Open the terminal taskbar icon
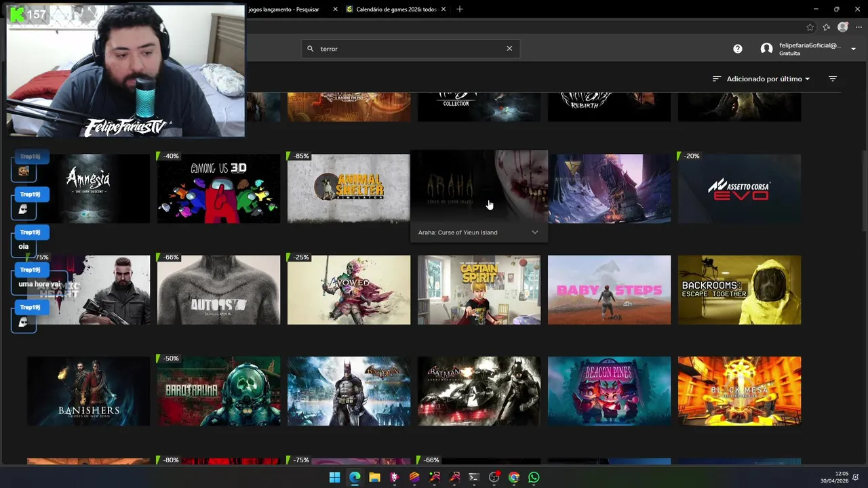The width and height of the screenshot is (868, 488). (x=474, y=477)
